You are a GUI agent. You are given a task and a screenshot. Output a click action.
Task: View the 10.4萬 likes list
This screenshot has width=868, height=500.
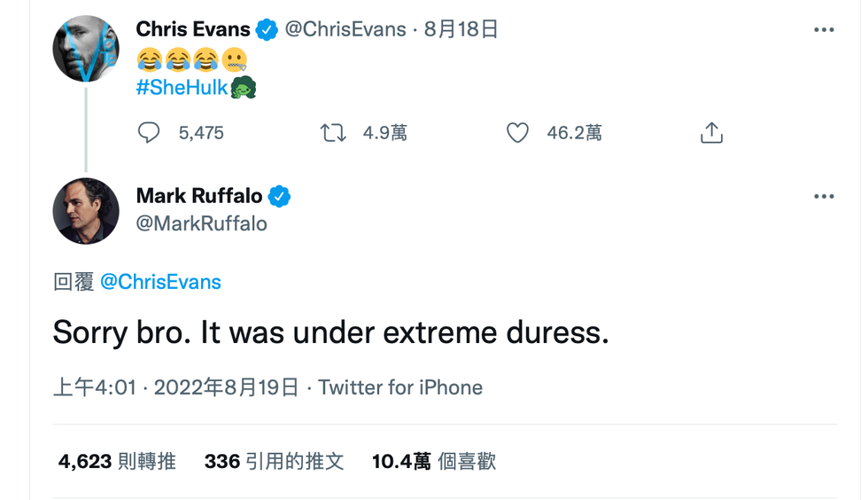(x=434, y=461)
